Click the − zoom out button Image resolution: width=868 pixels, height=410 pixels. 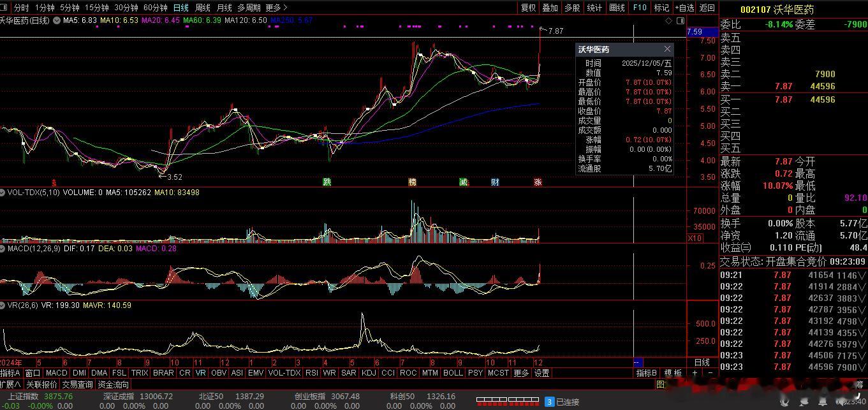tap(710, 373)
